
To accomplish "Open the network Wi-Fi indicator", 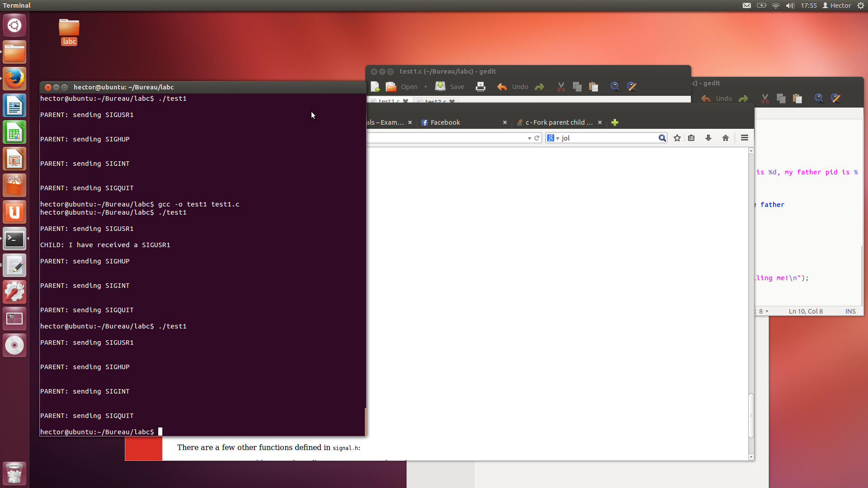I will coord(776,5).
